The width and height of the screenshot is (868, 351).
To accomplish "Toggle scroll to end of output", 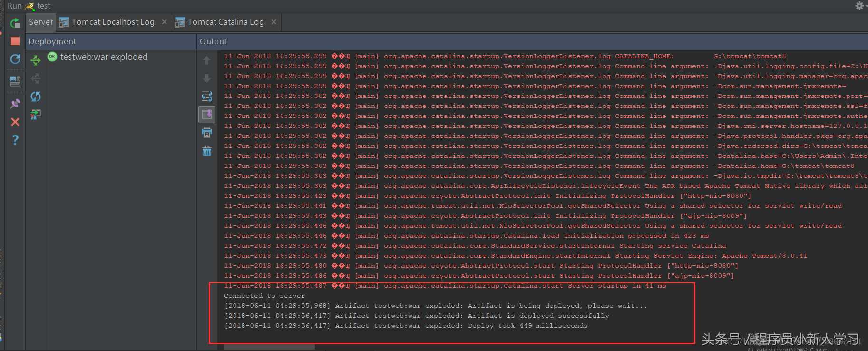I will click(x=207, y=115).
